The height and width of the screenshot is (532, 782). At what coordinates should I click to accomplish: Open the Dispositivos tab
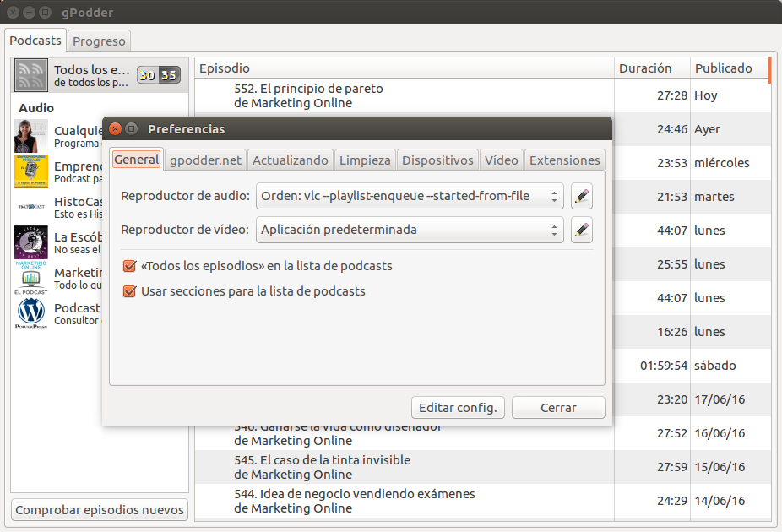437,160
